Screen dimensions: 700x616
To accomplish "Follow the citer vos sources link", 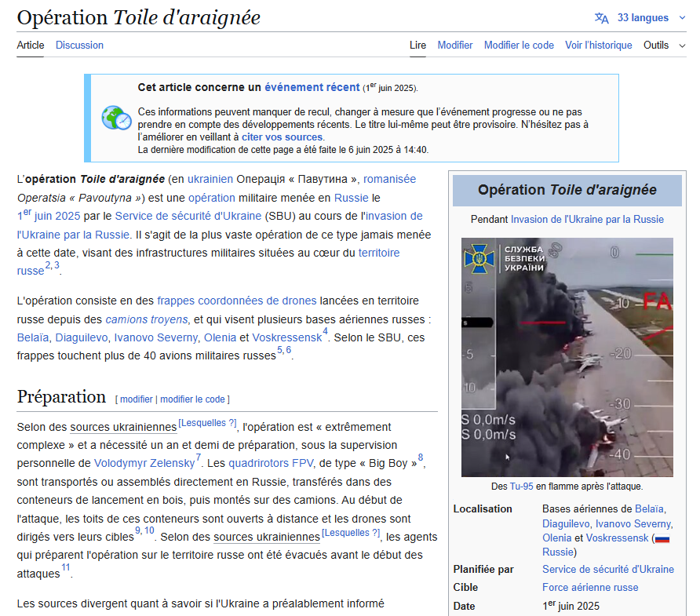I will (x=282, y=137).
